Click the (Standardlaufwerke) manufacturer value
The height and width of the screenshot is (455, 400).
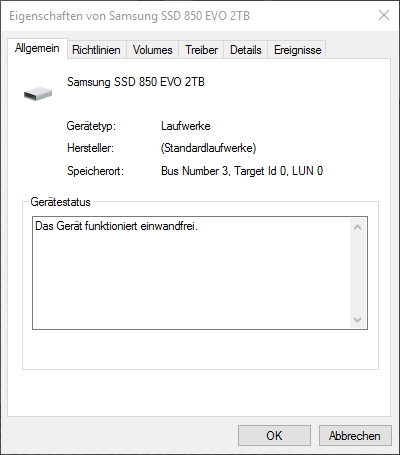tap(208, 148)
